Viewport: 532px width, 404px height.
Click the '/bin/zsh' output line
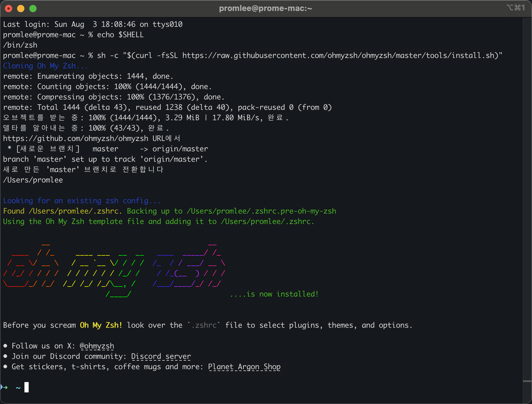click(20, 45)
